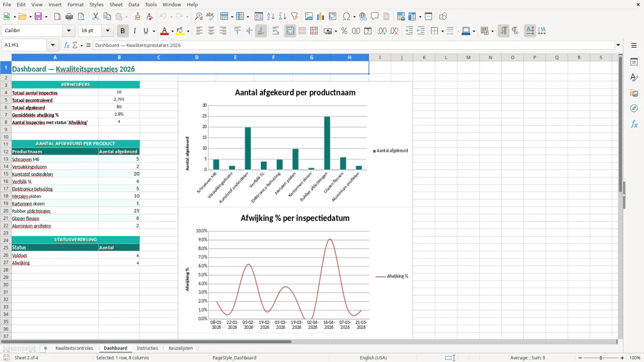The width and height of the screenshot is (644, 362).
Task: Expand the Name Box dropdown
Action: click(53, 45)
